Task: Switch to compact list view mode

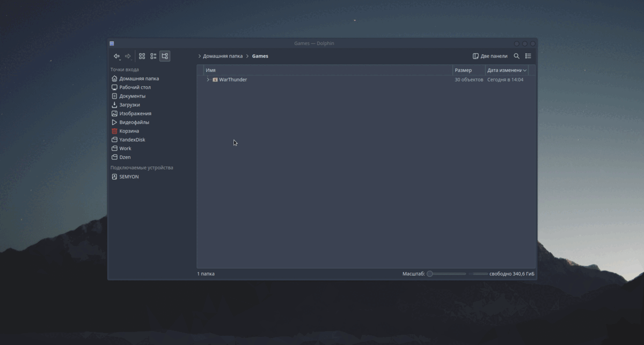Action: coord(153,56)
